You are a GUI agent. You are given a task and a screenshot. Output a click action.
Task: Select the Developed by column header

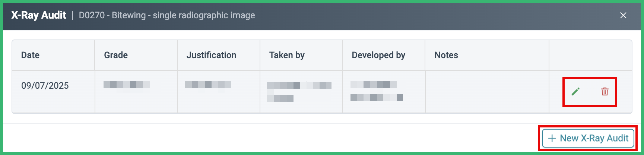[x=378, y=55]
